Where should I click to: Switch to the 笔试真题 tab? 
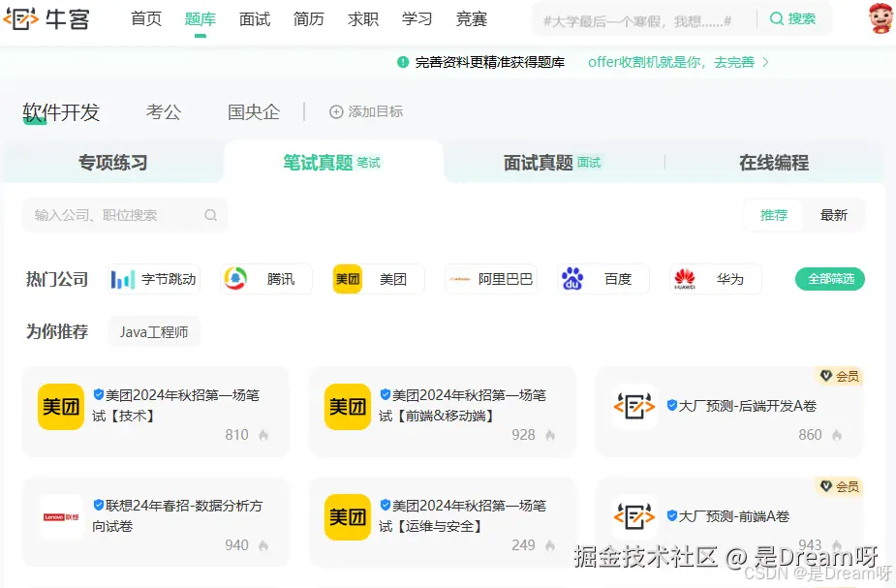pyautogui.click(x=333, y=163)
